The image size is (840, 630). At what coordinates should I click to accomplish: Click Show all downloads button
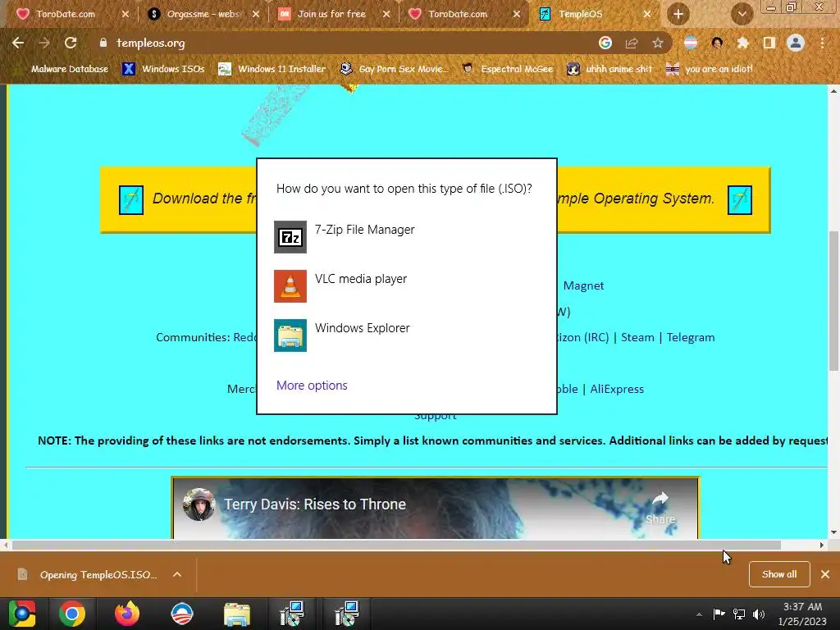(x=779, y=574)
